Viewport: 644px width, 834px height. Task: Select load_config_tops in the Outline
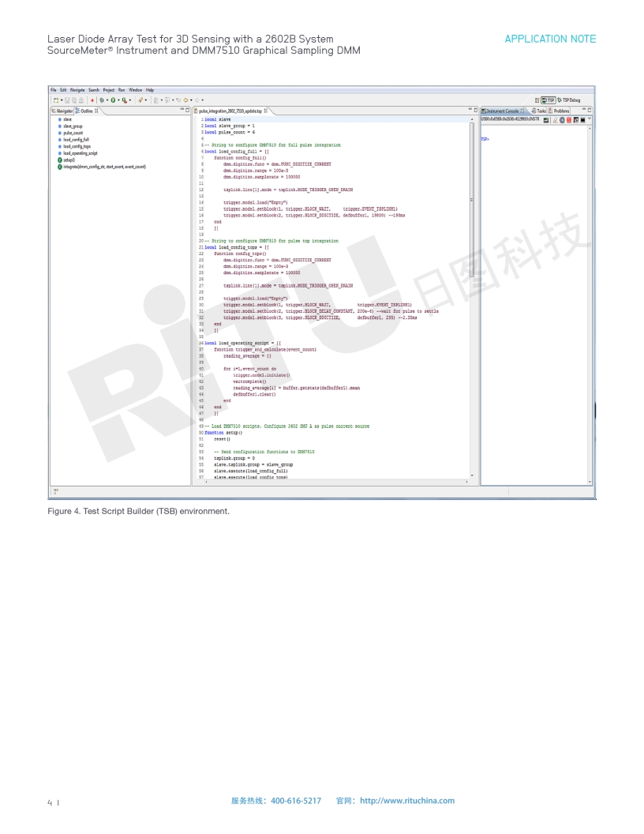tap(76, 146)
